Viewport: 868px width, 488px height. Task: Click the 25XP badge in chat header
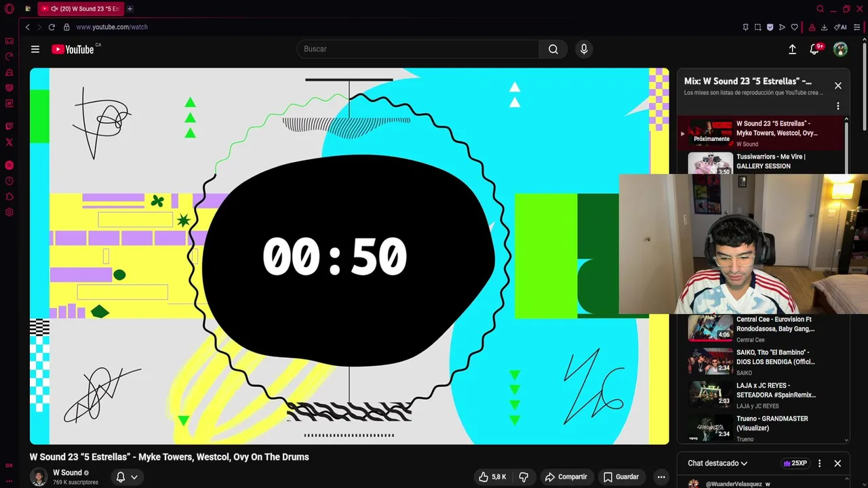(x=795, y=464)
